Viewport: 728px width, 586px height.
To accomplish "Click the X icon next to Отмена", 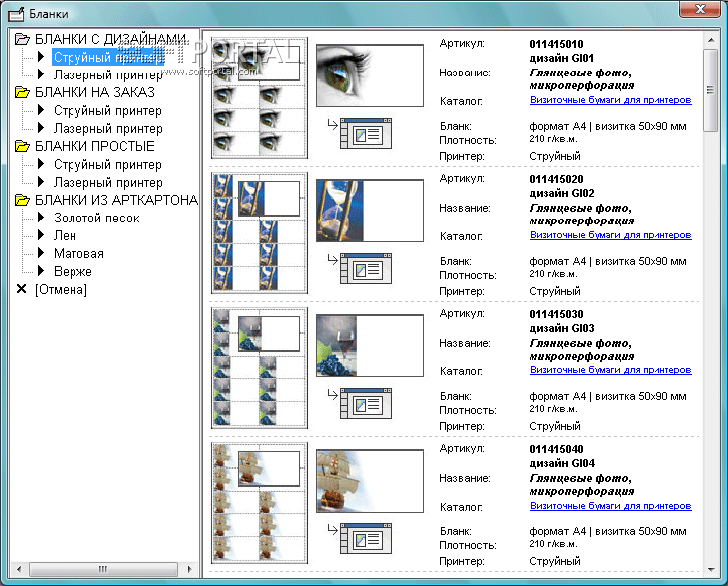I will coord(21,289).
